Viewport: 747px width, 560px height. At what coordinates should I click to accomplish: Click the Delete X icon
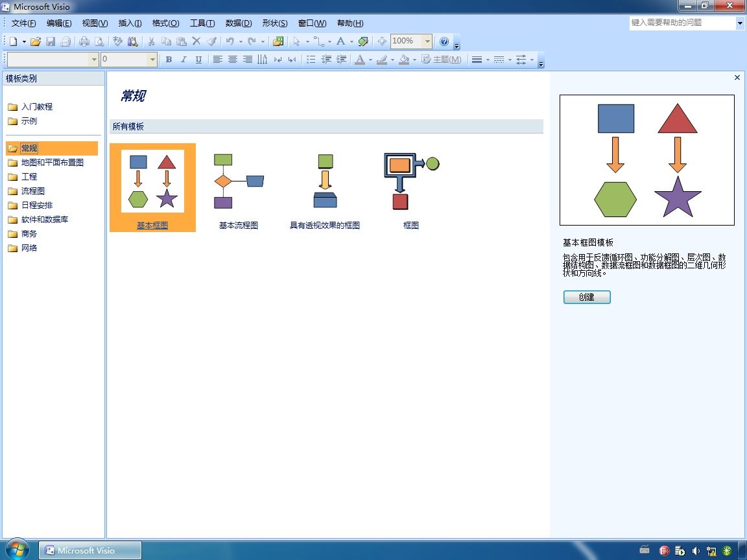click(x=196, y=41)
